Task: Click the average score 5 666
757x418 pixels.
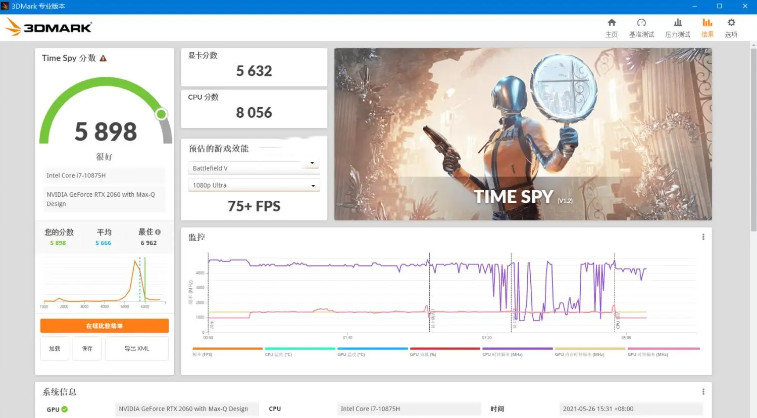Action: coord(103,243)
